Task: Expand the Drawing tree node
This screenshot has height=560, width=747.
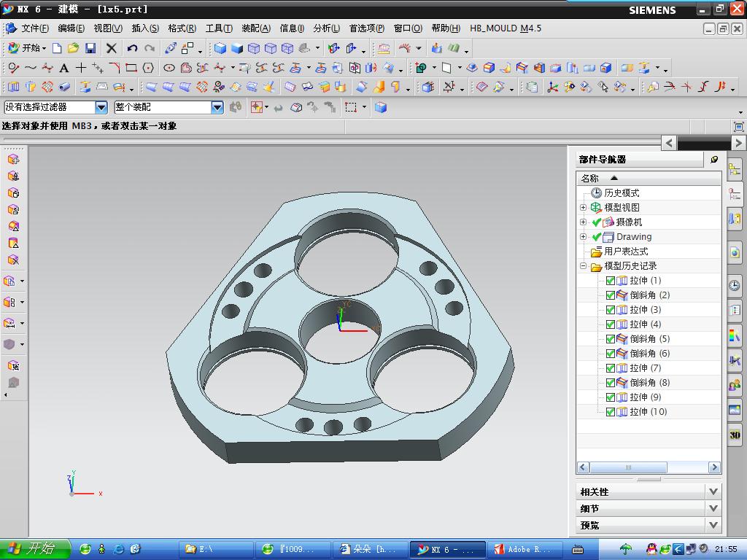Action: [x=583, y=237]
